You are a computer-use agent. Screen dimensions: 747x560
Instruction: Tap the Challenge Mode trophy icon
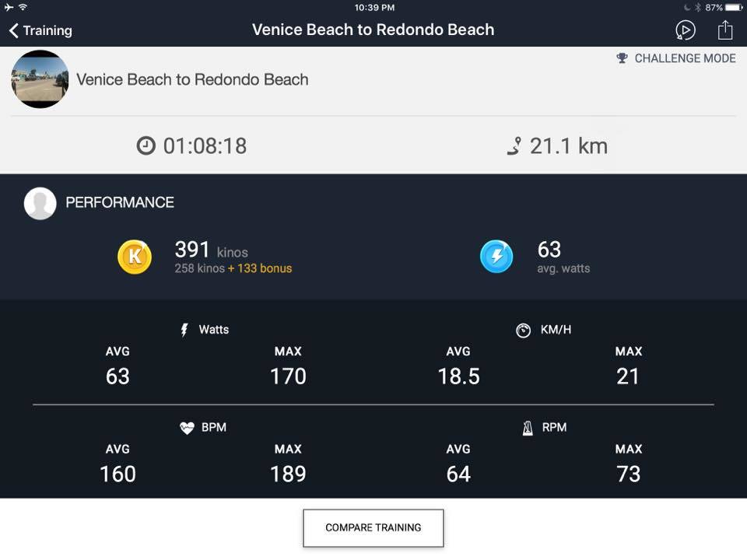(x=622, y=58)
